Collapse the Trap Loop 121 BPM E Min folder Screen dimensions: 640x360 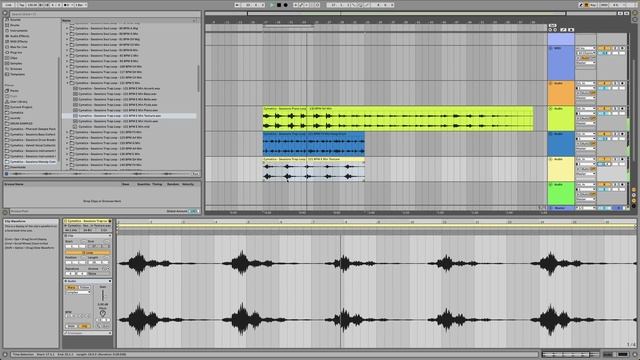coord(67,83)
